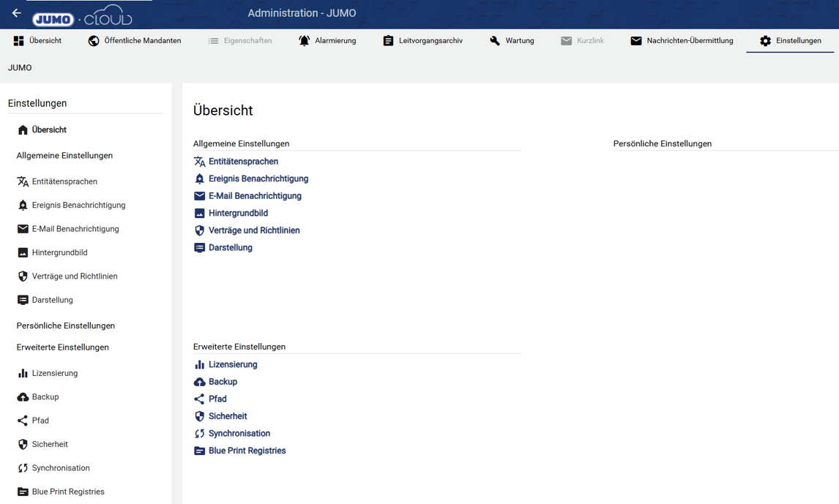
Task: Select Sicherheit in the left sidebar
Action: (50, 445)
